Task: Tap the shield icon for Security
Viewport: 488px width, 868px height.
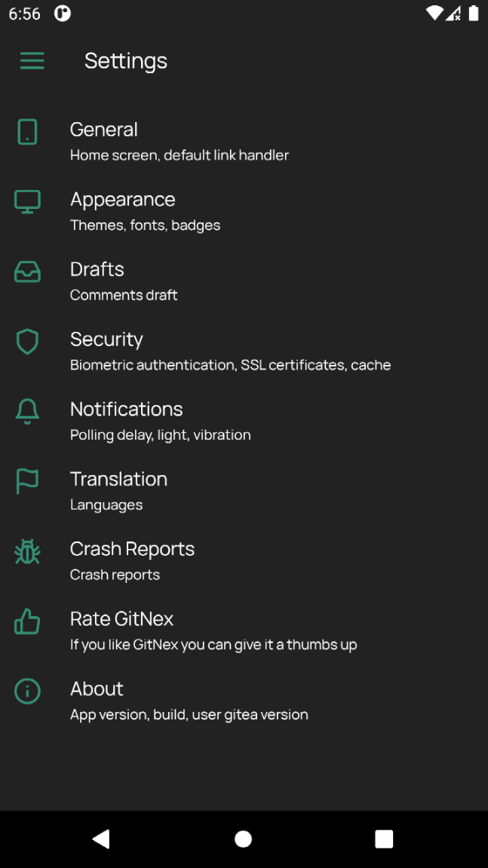Action: tap(27, 342)
